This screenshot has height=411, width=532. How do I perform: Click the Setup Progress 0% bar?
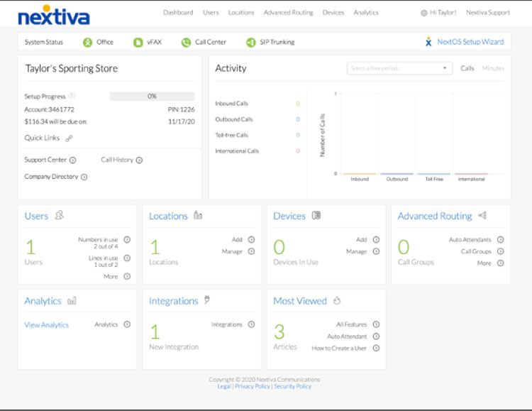tap(152, 96)
